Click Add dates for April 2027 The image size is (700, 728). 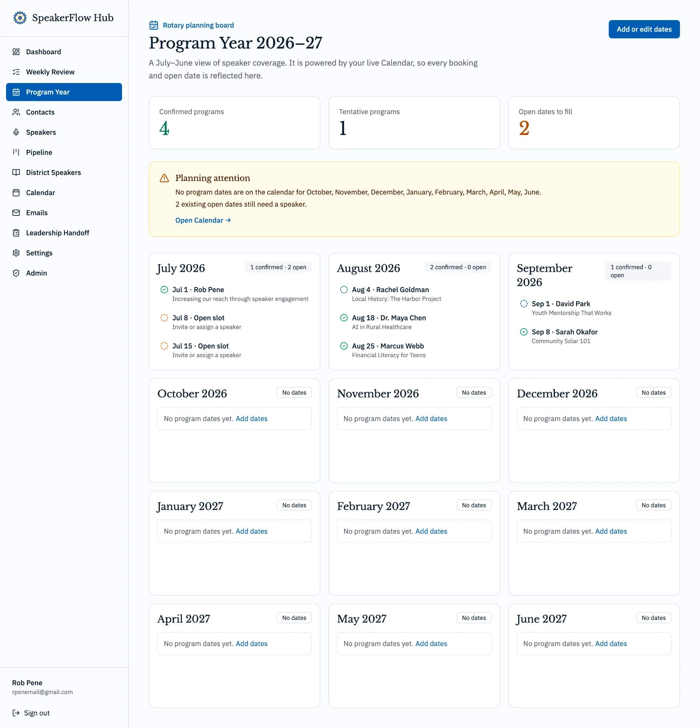click(x=251, y=643)
